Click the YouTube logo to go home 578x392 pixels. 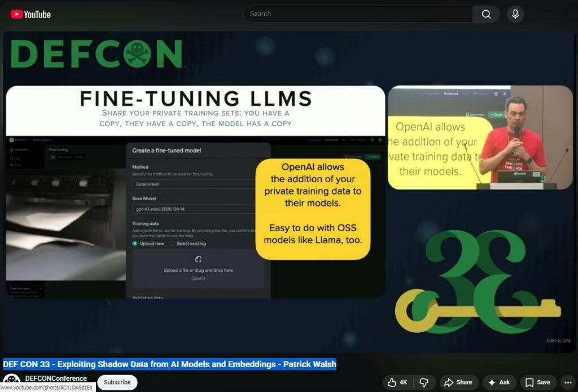30,14
